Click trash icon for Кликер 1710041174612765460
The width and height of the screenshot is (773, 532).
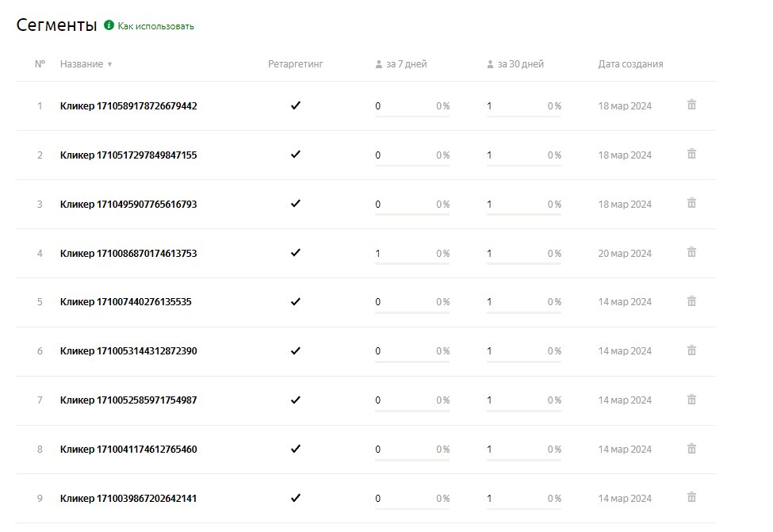pyautogui.click(x=691, y=448)
